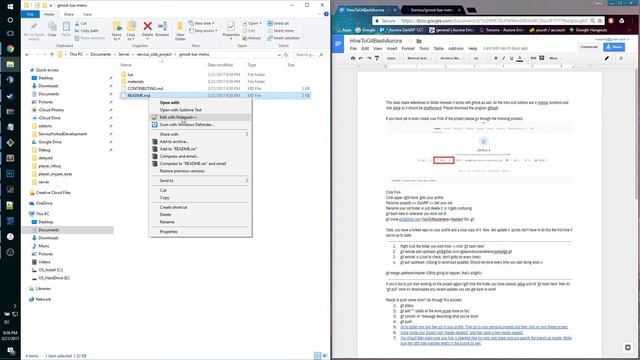Choose Add to archive in context menu

(200, 142)
